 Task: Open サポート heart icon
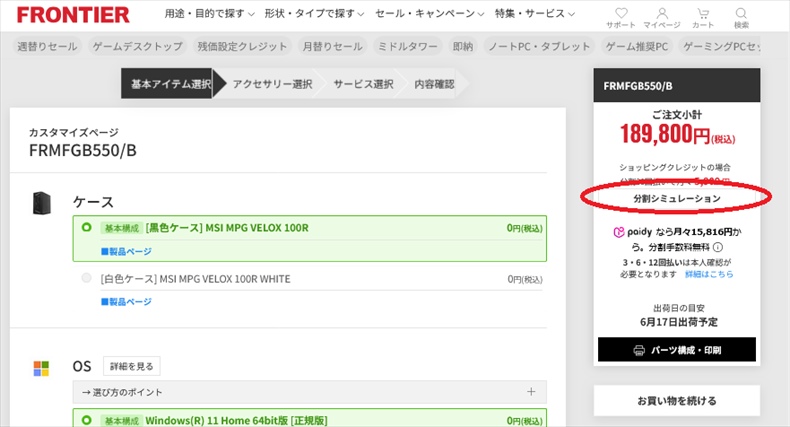coord(621,13)
